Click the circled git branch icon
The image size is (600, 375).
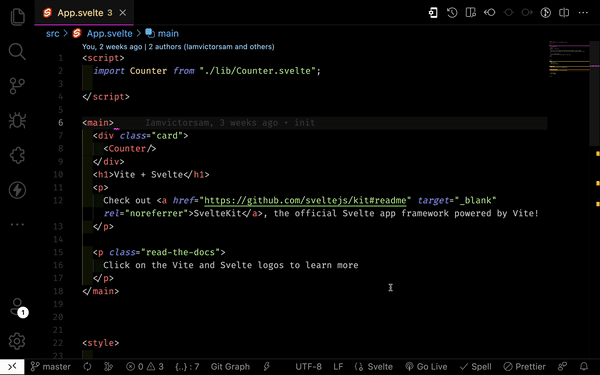(546, 13)
